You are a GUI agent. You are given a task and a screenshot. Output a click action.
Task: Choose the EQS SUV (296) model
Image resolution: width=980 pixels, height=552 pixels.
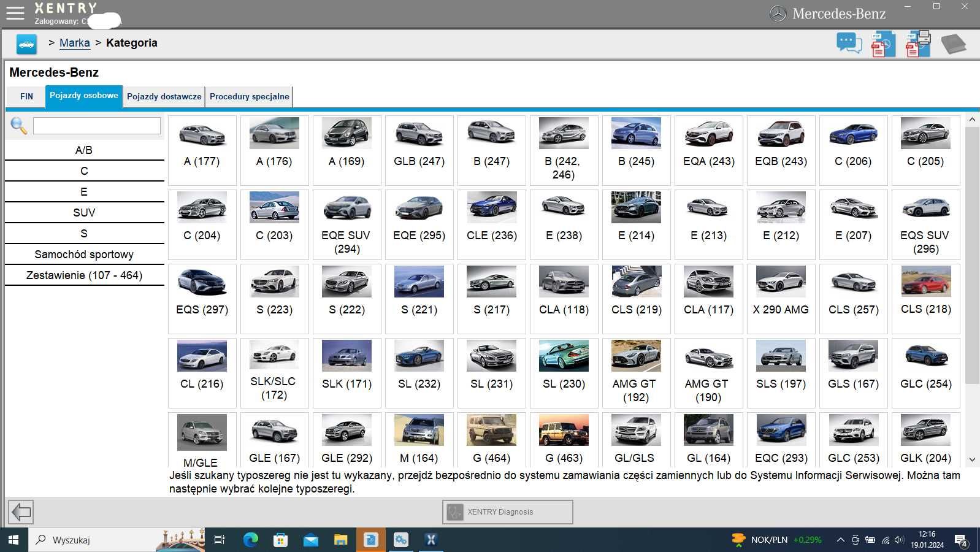925,224
